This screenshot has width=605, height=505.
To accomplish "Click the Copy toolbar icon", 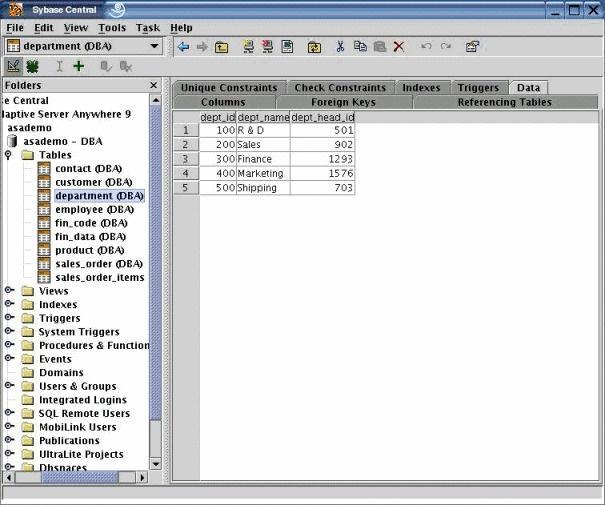I will click(360, 46).
